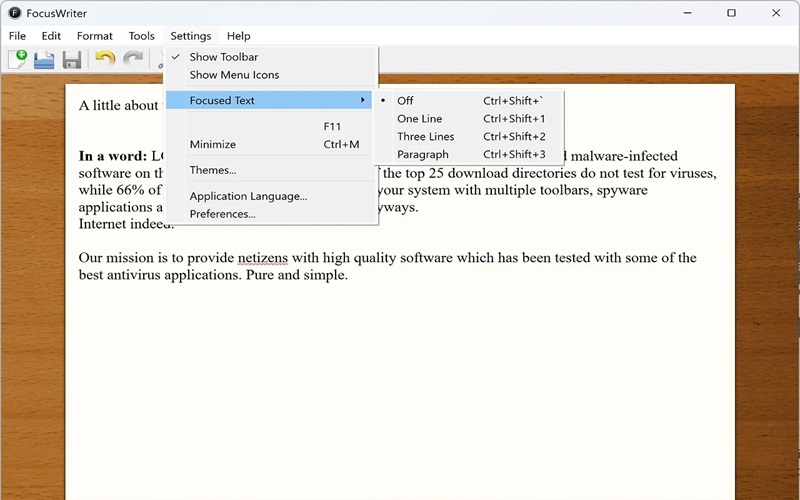Expand the Focused Text submenu

coord(269,100)
